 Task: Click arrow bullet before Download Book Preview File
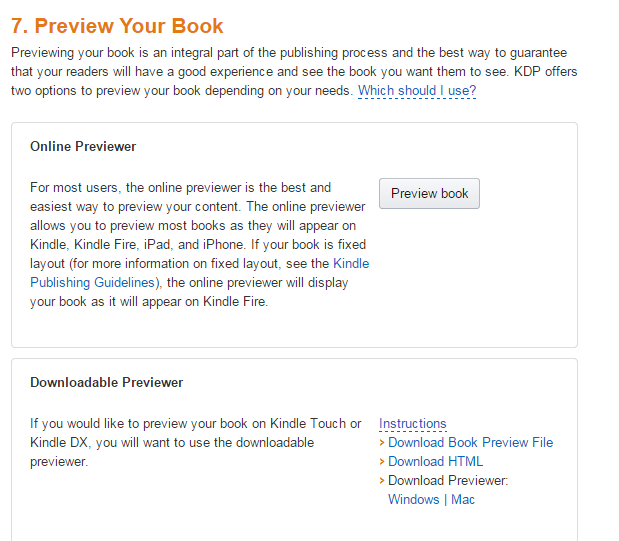pos(382,443)
